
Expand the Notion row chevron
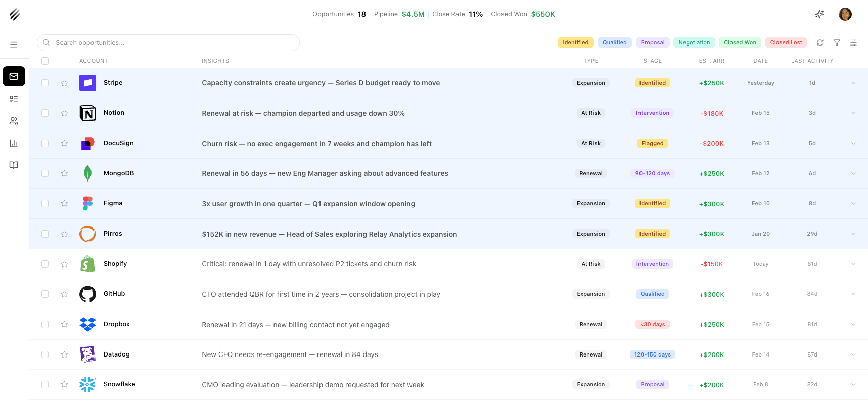click(853, 113)
